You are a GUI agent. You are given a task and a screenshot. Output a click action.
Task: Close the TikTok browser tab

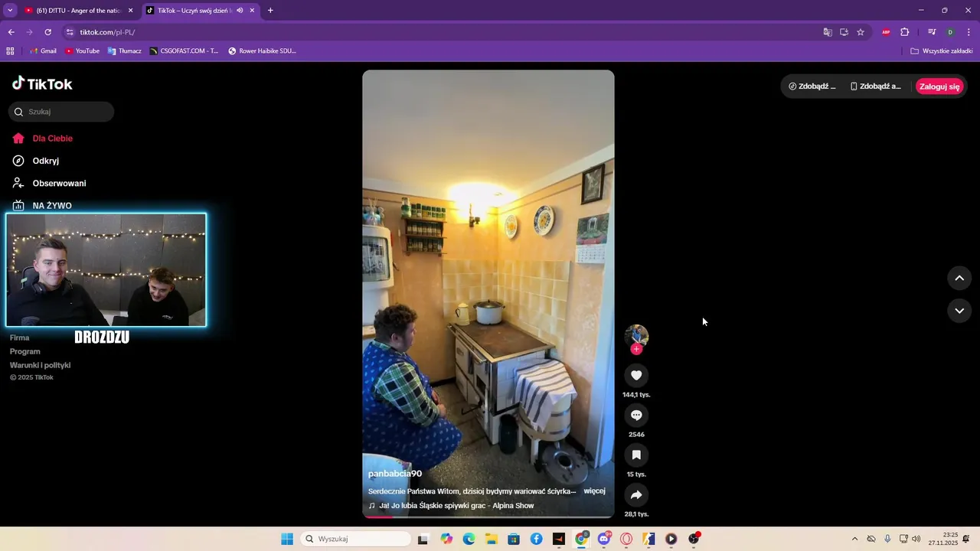tap(252, 11)
